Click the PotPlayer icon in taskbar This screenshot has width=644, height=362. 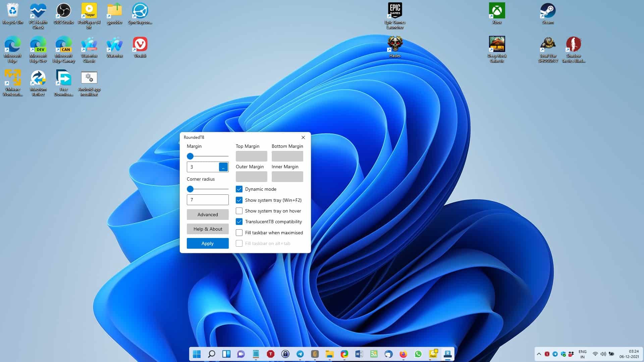click(433, 354)
